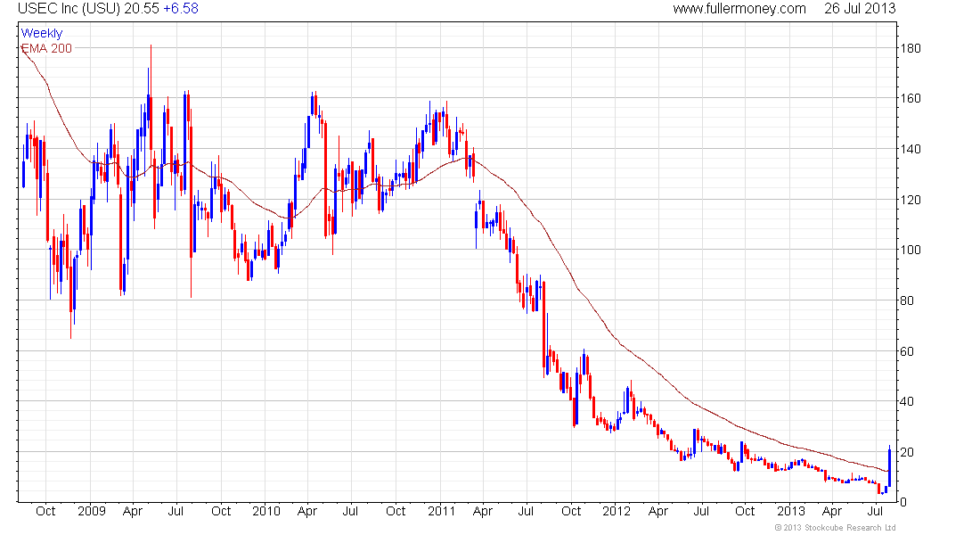Click the 2013 x-axis label

tap(790, 511)
